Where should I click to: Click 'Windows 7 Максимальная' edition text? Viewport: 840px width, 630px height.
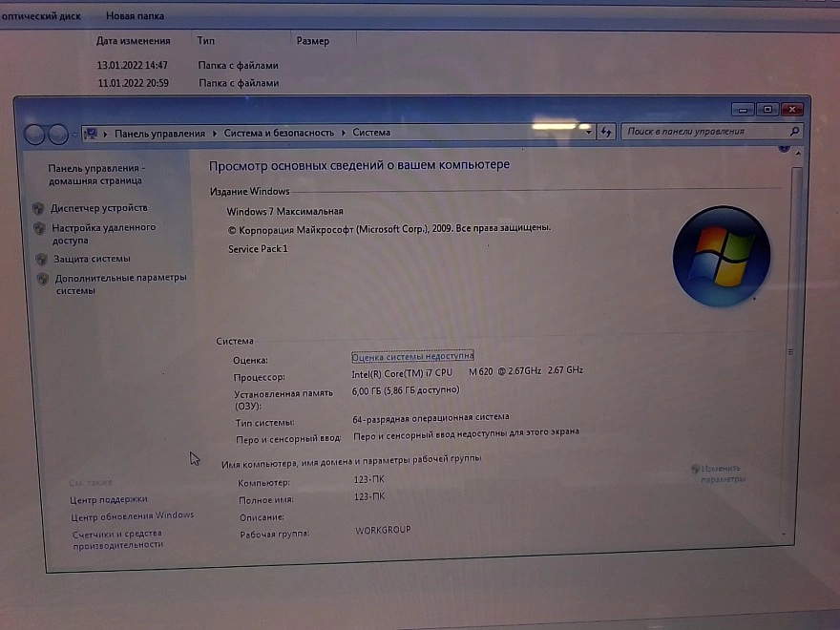pos(285,212)
